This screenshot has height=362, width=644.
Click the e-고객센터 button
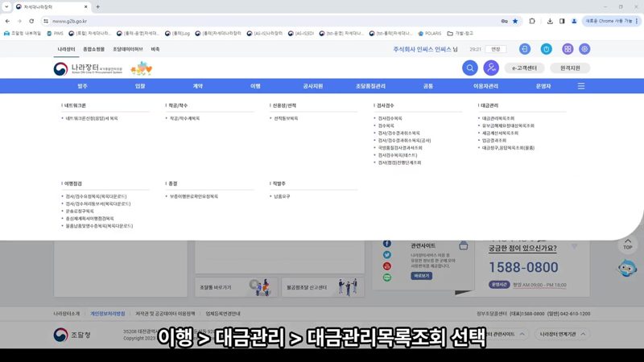(525, 68)
